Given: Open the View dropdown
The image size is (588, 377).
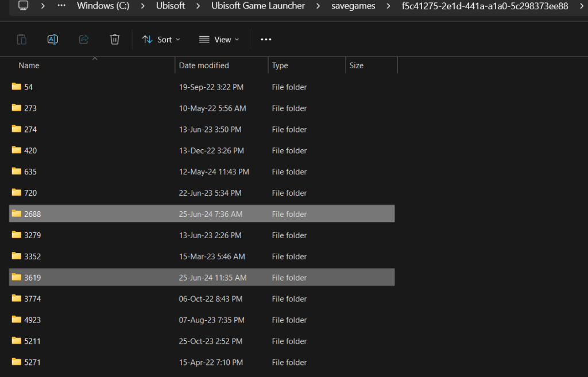Looking at the screenshot, I should click(x=218, y=39).
